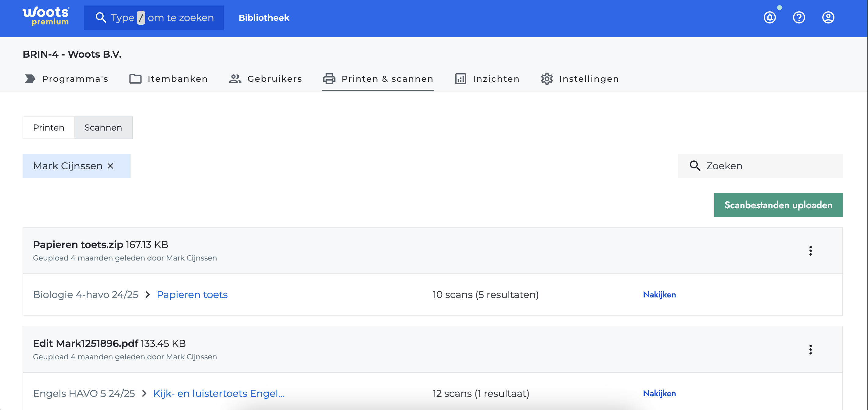Open the user account profile icon
The image size is (868, 410).
point(828,17)
